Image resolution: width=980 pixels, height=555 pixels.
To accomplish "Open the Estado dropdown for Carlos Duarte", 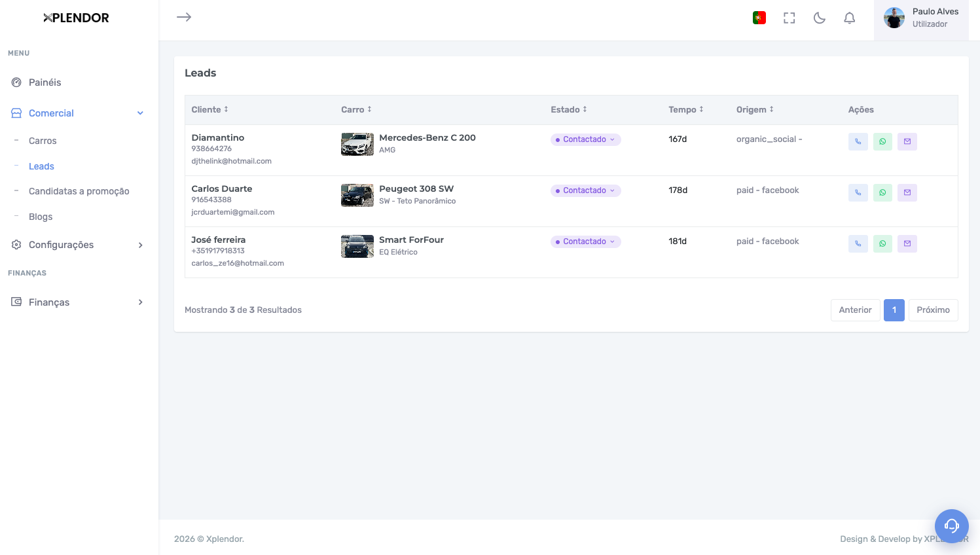I will 585,190.
